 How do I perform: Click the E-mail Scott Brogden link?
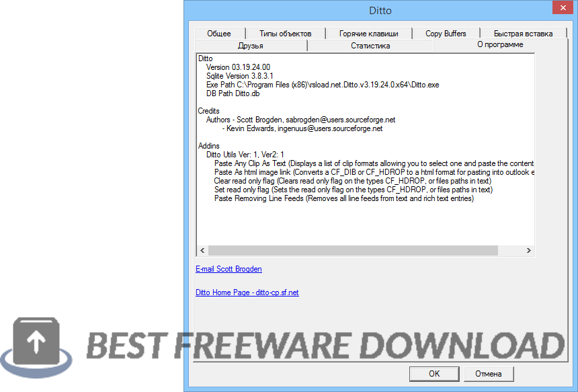229,269
